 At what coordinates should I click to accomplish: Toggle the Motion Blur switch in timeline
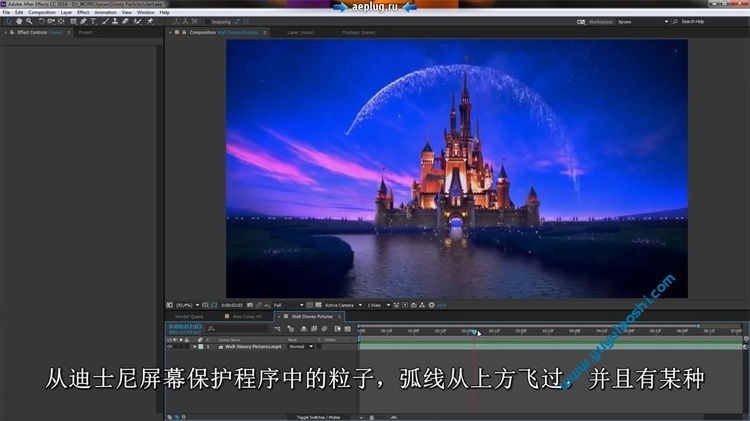pos(324,329)
